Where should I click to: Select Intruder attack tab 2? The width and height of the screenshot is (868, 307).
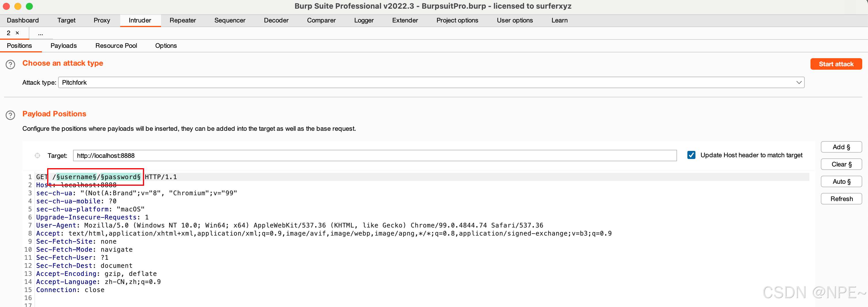(8, 33)
